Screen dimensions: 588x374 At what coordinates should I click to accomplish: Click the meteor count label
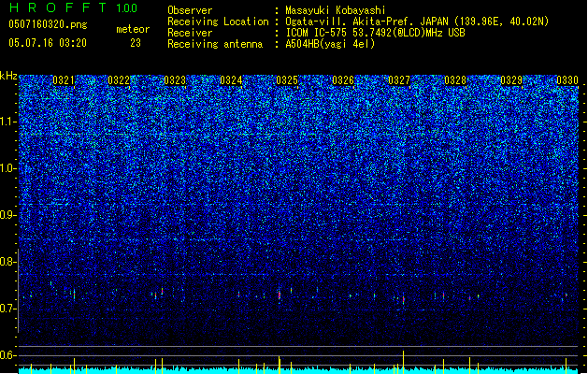pos(133,29)
